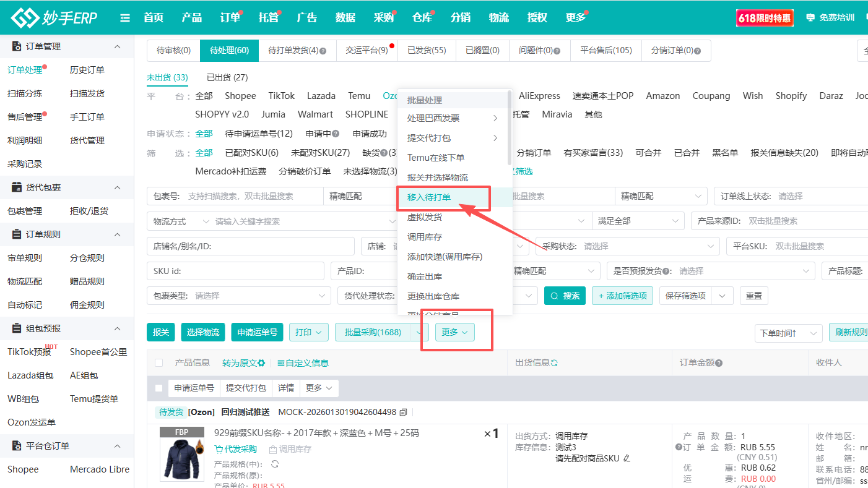This screenshot has width=868, height=488.
Task: Click the 订单规则 section icon
Action: coord(16,234)
